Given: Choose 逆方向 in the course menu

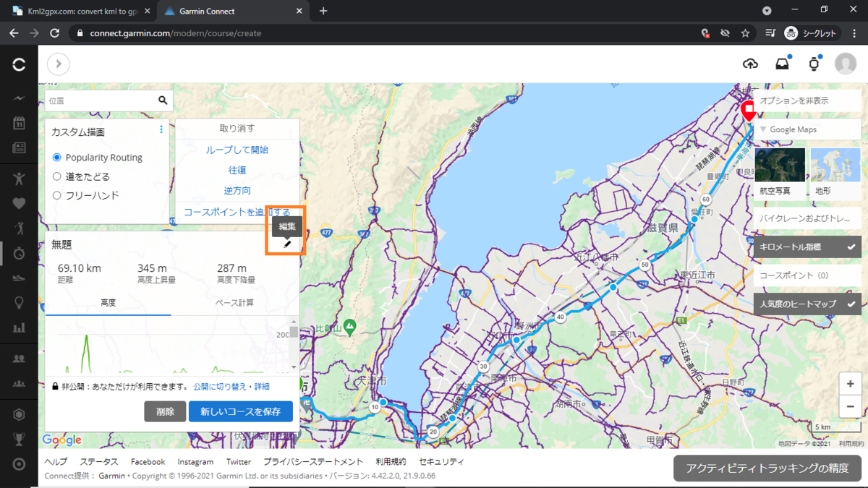Looking at the screenshot, I should coord(237,191).
